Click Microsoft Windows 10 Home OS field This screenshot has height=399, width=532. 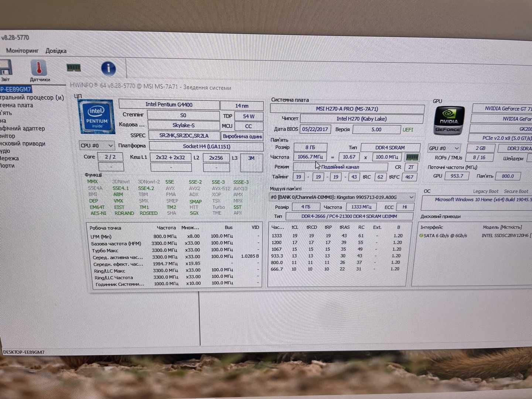coord(477,203)
